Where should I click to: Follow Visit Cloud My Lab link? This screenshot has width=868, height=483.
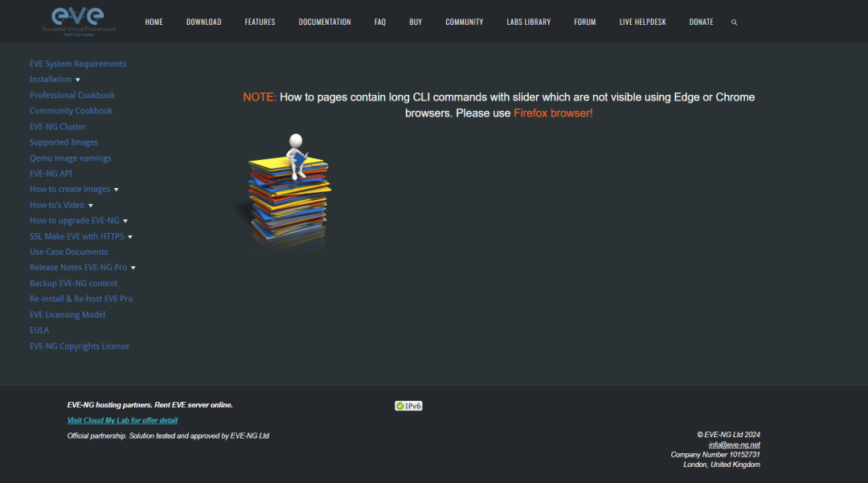click(122, 420)
